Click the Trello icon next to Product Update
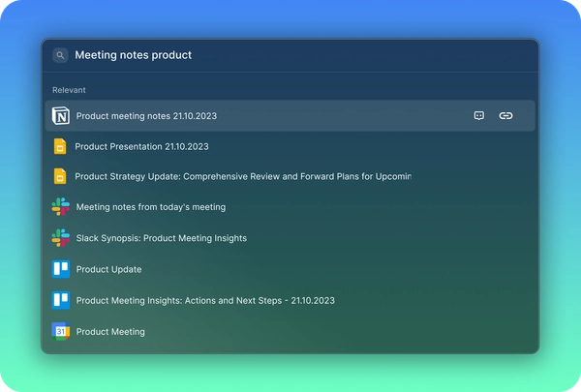The width and height of the screenshot is (581, 392). tap(61, 269)
